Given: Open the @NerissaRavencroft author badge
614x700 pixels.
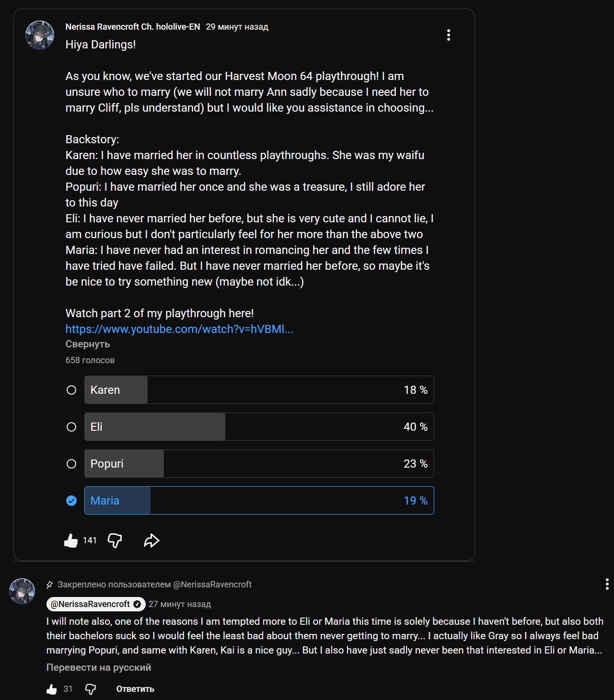Looking at the screenshot, I should [95, 604].
